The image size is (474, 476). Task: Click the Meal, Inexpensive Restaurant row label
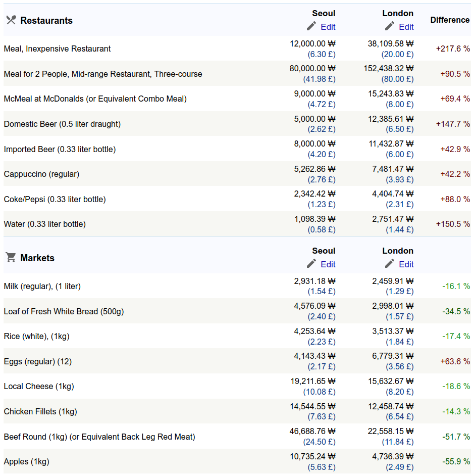coord(57,49)
